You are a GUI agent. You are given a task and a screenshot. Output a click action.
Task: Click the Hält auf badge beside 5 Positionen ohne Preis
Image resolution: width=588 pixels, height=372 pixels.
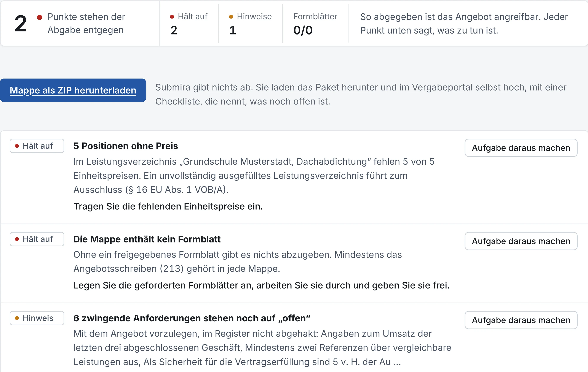coord(37,146)
